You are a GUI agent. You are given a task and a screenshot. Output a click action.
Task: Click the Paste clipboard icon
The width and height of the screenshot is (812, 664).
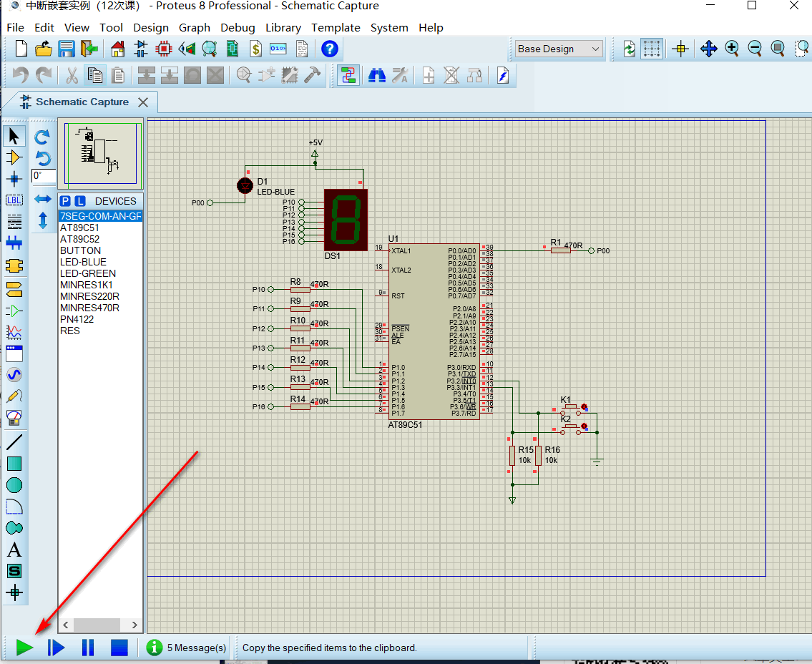(x=118, y=76)
